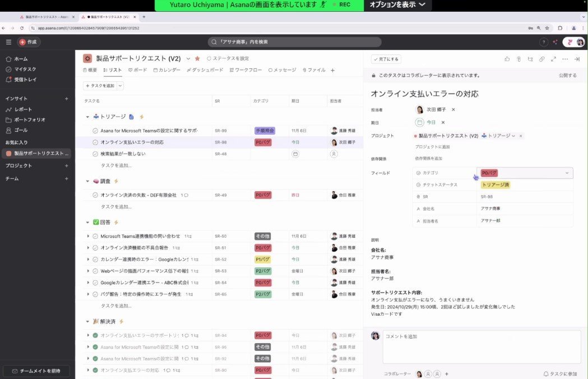Complete task オンライン支払いエラーの対応 SR-98

(x=95, y=142)
